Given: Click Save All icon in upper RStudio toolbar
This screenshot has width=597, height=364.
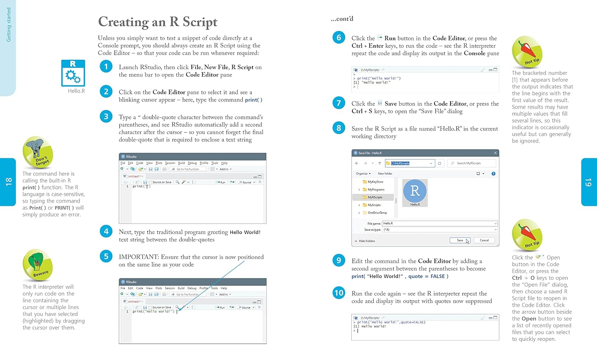Looking at the screenshot, I should [x=156, y=169].
